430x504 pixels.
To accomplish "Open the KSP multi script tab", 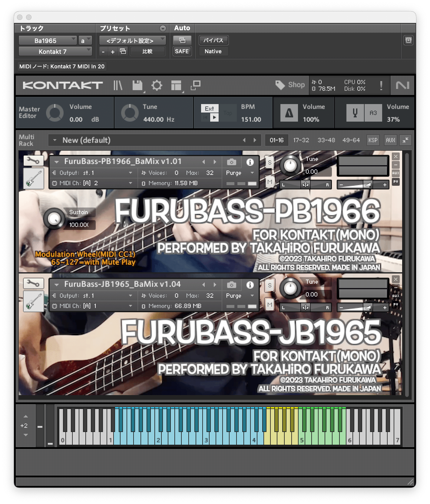I will (373, 140).
